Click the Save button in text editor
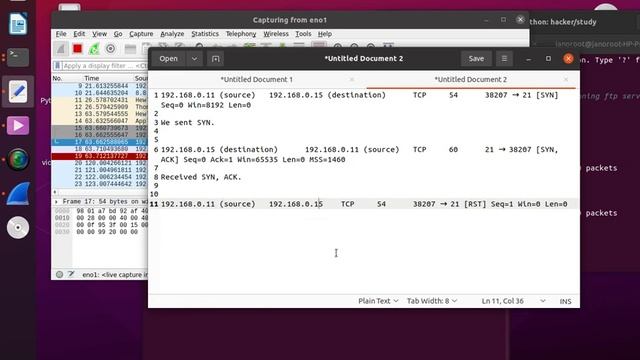 (x=476, y=59)
